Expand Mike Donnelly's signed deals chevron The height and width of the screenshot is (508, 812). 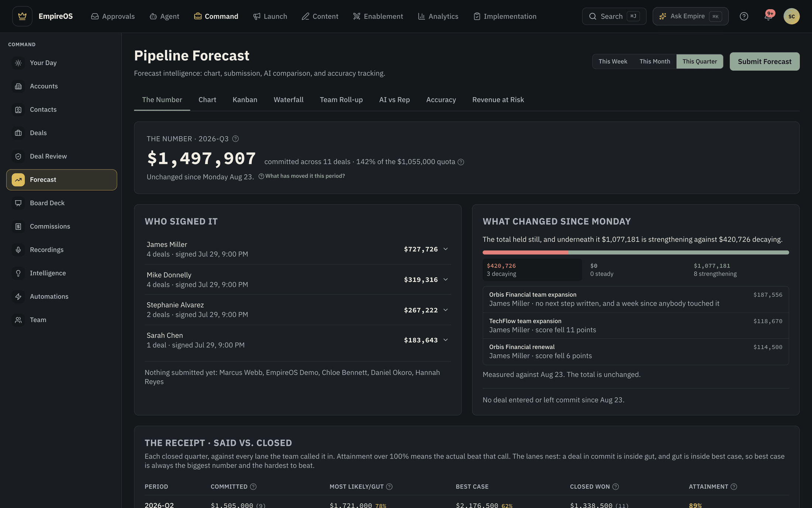pos(445,280)
